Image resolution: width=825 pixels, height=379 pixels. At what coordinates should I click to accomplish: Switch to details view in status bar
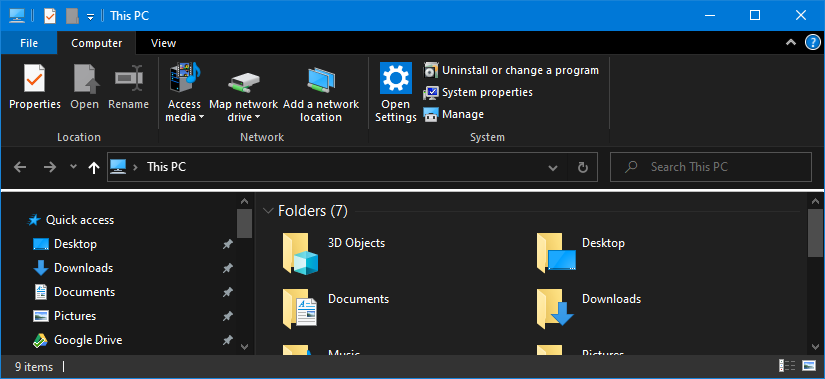point(787,366)
